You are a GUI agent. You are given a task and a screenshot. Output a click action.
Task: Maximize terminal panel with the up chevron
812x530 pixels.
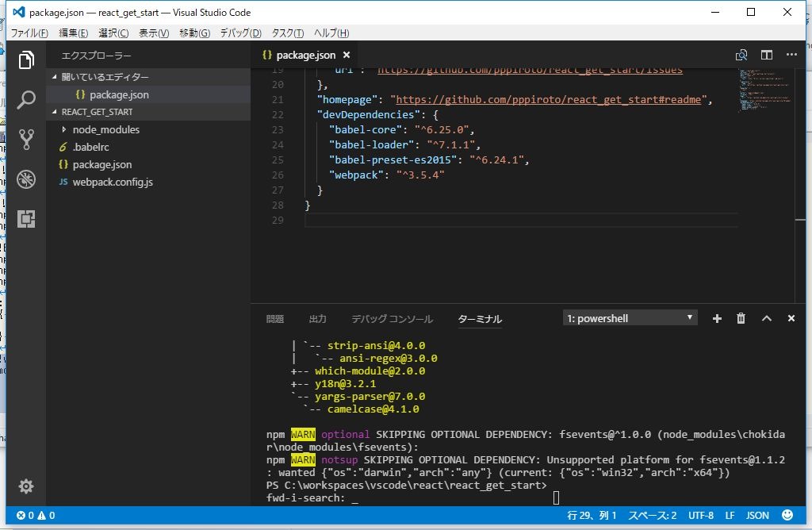[766, 318]
